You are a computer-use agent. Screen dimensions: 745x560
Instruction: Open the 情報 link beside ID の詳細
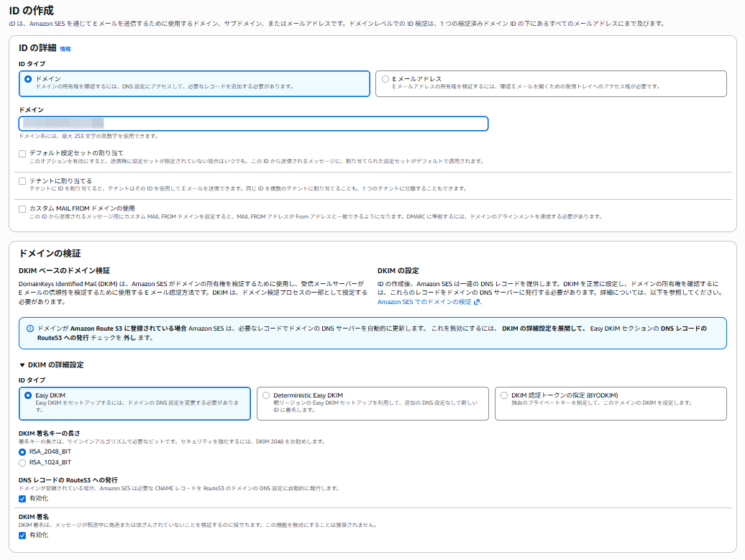pyautogui.click(x=65, y=49)
